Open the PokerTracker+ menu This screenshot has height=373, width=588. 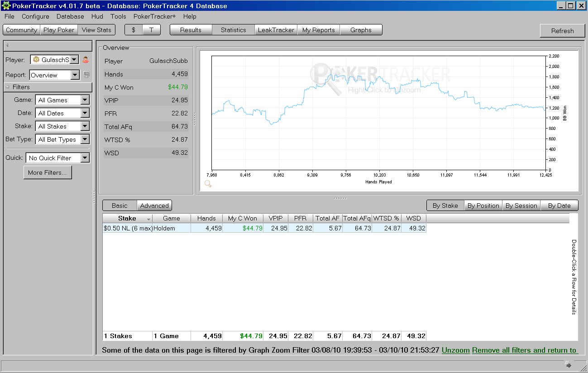pos(155,16)
